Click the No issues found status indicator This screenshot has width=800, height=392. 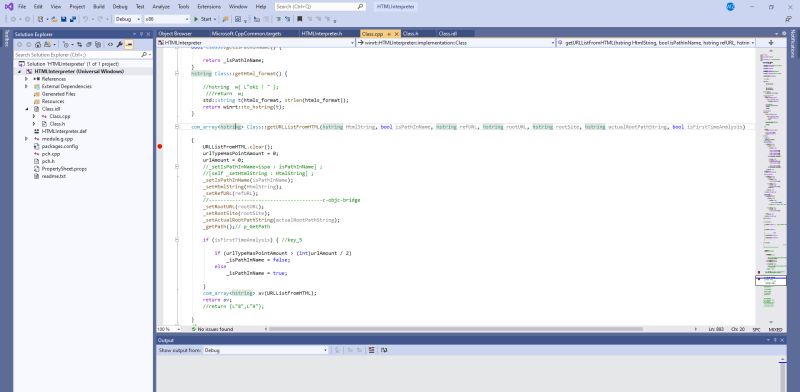click(212, 329)
